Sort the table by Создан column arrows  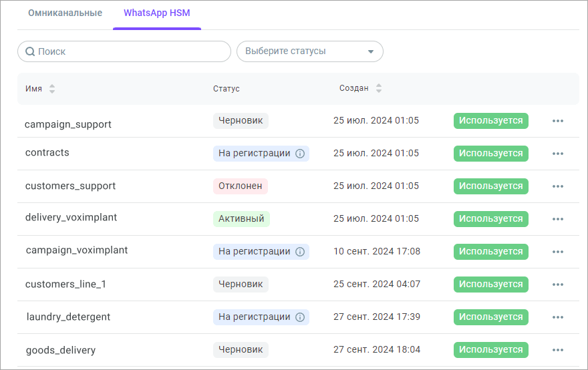(379, 88)
